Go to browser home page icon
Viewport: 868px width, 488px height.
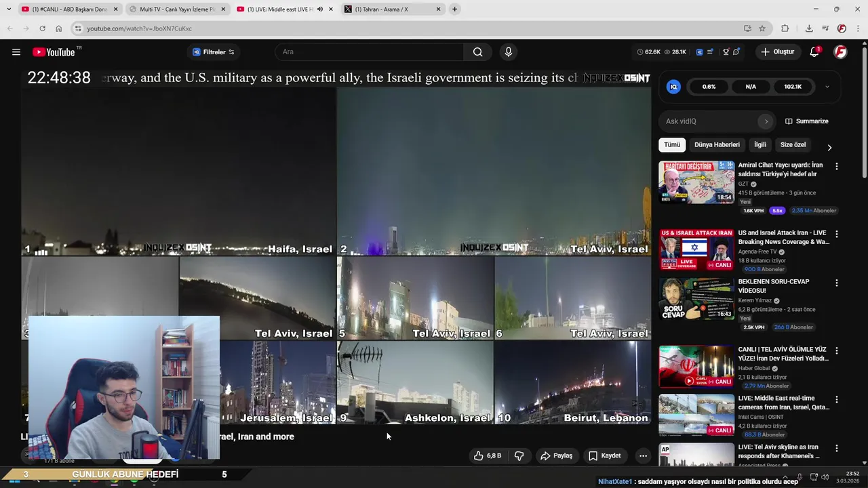pyautogui.click(x=59, y=28)
